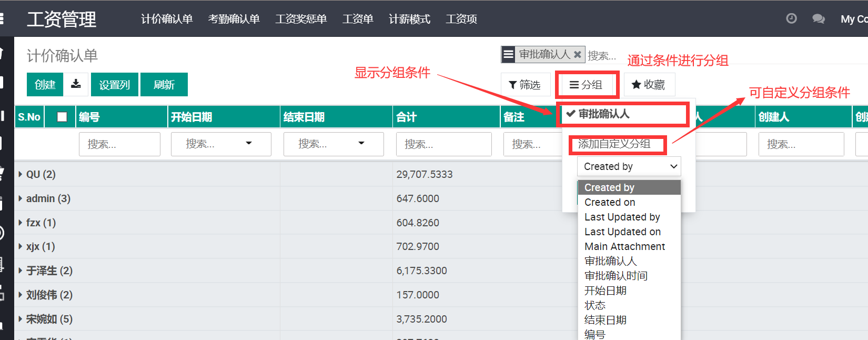The image size is (868, 340).
Task: Toggle the select-all checkbox in table header
Action: click(62, 117)
